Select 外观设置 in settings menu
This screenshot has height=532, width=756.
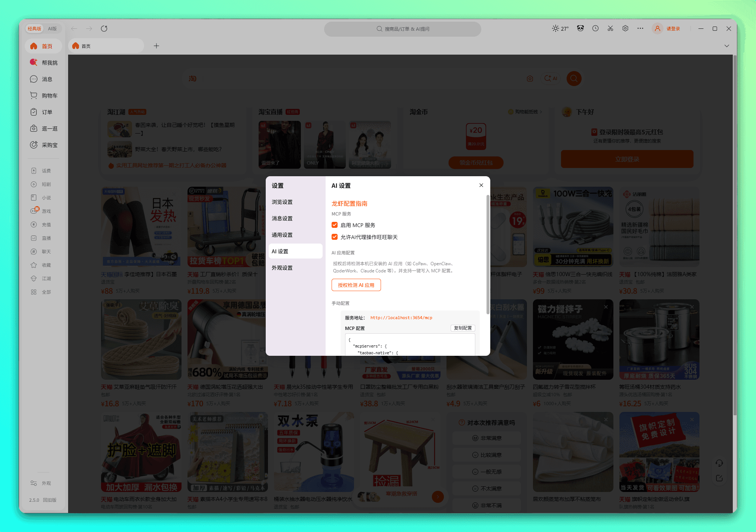pyautogui.click(x=282, y=268)
